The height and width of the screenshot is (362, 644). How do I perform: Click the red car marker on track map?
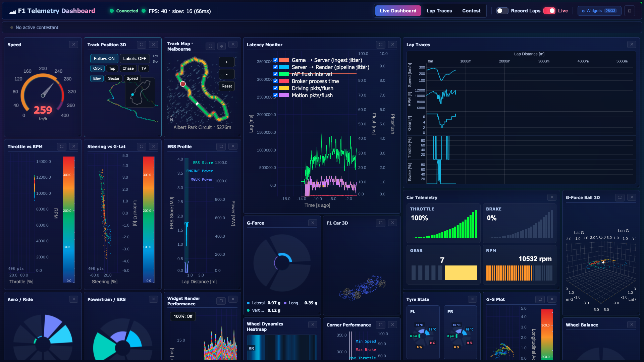[183, 84]
